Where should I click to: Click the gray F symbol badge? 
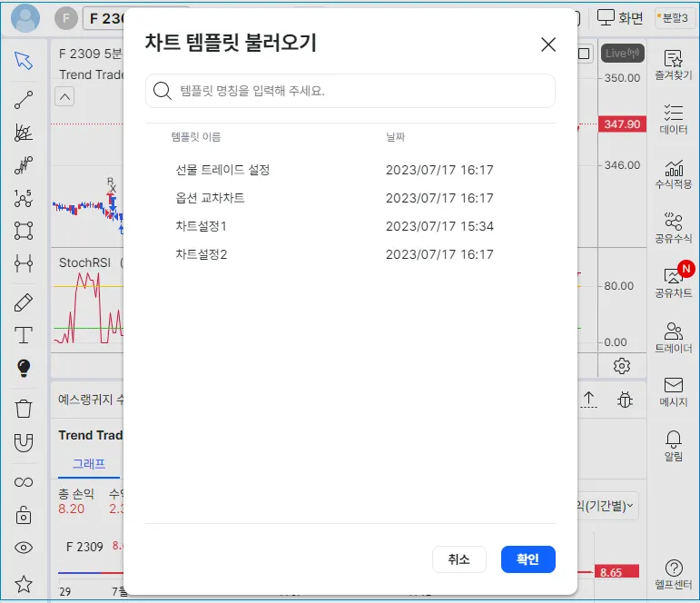tap(66, 18)
